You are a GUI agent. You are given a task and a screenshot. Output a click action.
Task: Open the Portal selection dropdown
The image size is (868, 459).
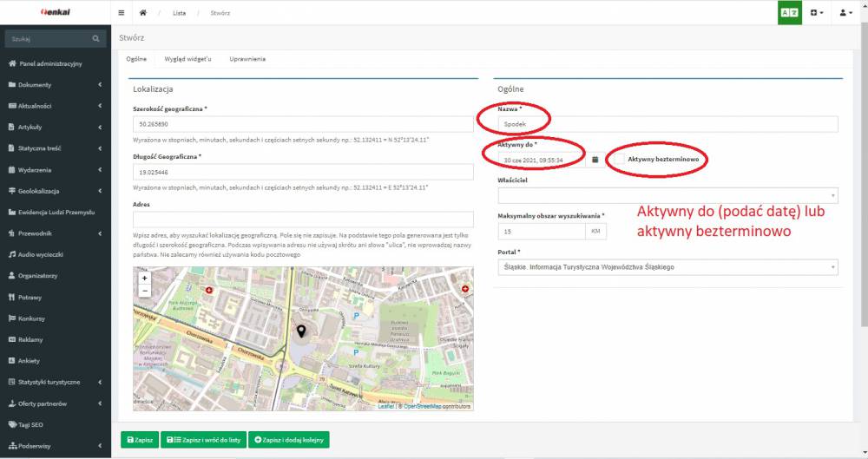(x=667, y=267)
